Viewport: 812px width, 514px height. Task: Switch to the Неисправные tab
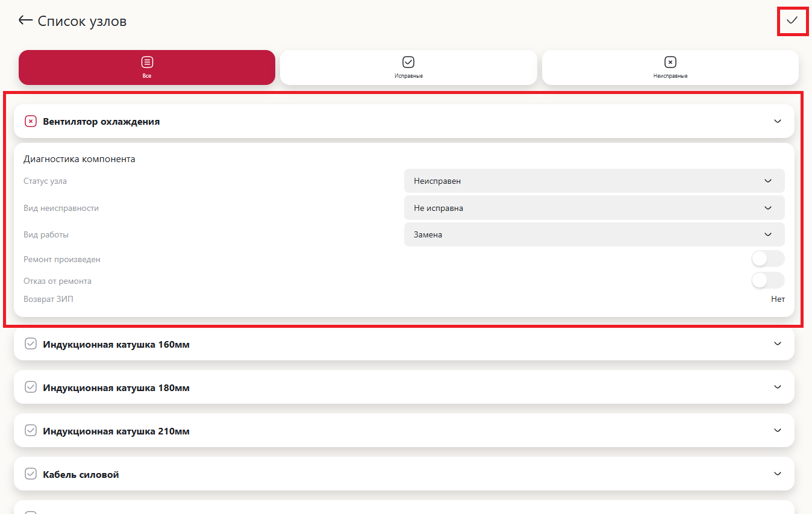(x=670, y=67)
